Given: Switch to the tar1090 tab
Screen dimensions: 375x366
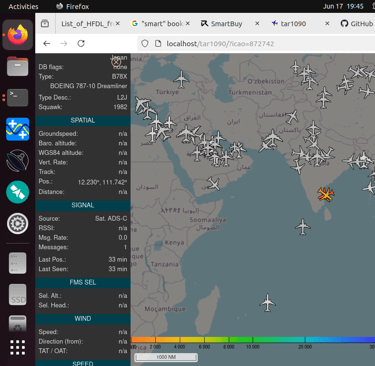Looking at the screenshot, I should tap(293, 24).
